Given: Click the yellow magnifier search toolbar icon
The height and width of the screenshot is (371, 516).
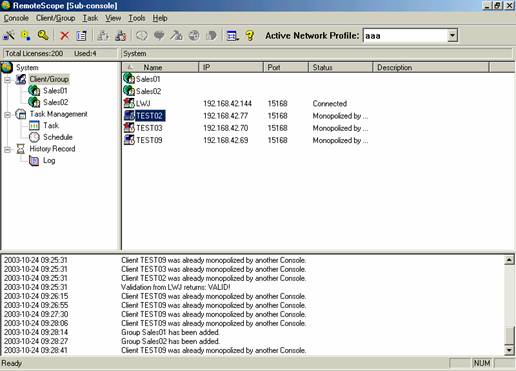Looking at the screenshot, I should 43,35.
